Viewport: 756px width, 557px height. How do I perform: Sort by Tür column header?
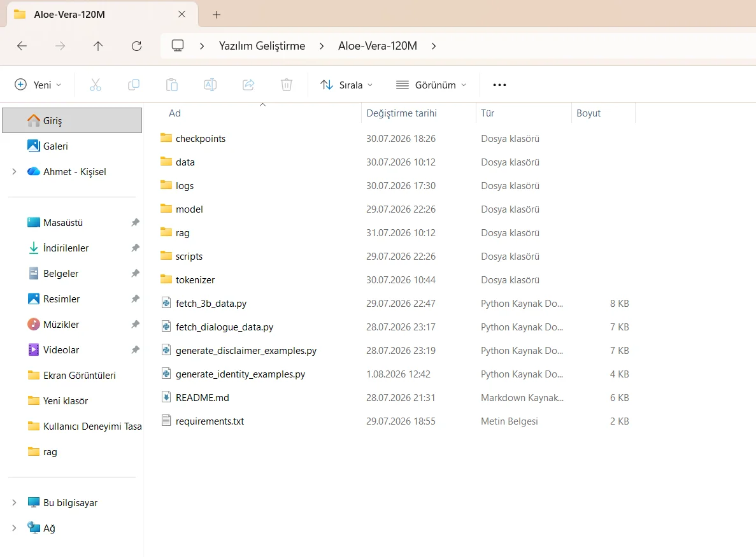[x=487, y=113]
